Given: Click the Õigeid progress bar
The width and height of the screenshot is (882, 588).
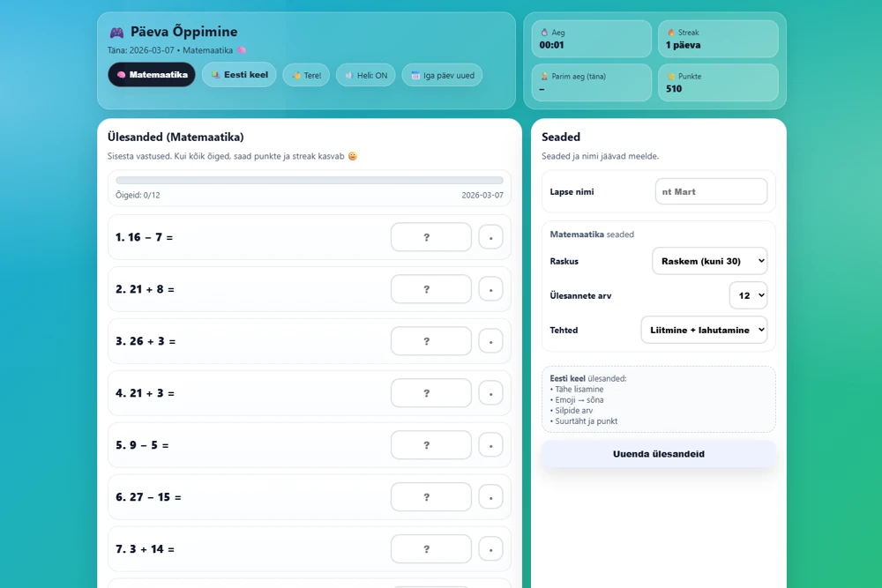Looking at the screenshot, I should pyautogui.click(x=310, y=181).
